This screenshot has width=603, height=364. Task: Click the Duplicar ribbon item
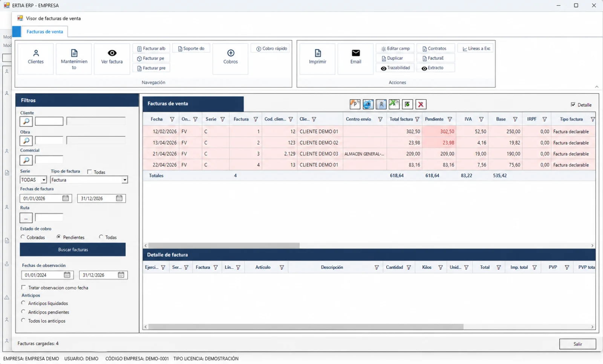click(395, 58)
